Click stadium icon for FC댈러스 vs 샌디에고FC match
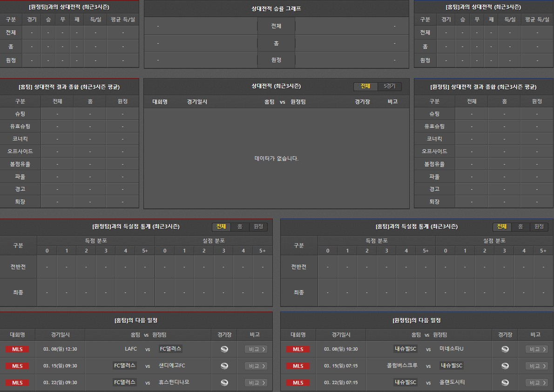Image resolution: width=554 pixels, height=392 pixels. point(224,366)
